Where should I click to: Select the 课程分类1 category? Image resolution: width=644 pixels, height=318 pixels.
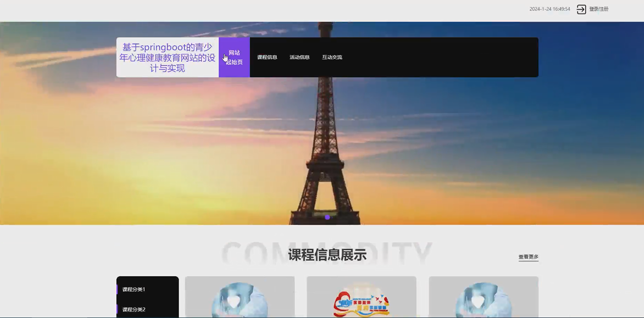coord(134,289)
